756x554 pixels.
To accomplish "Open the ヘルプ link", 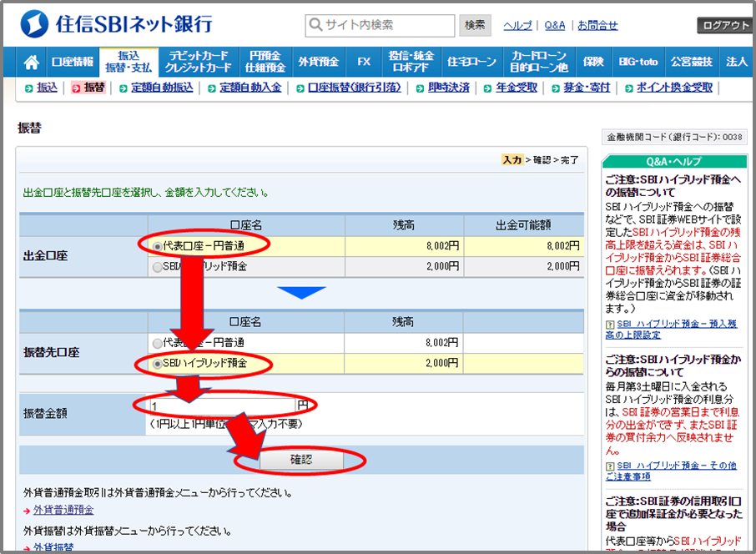I will point(518,26).
